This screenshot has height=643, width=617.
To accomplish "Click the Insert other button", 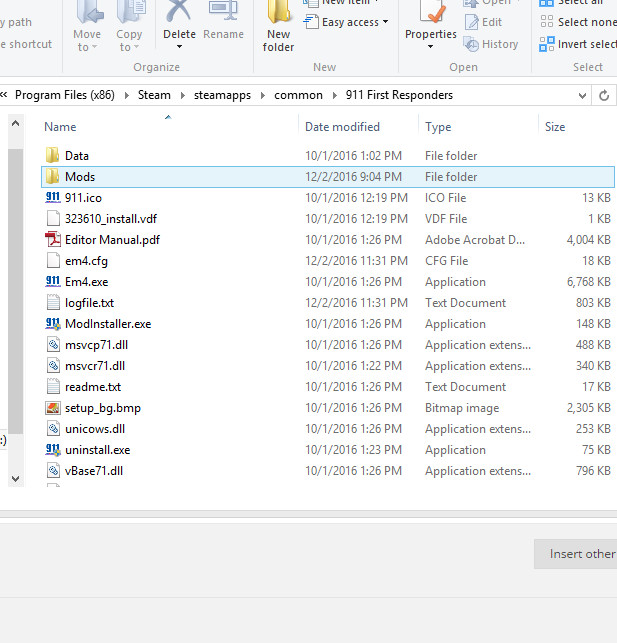I will pos(576,554).
